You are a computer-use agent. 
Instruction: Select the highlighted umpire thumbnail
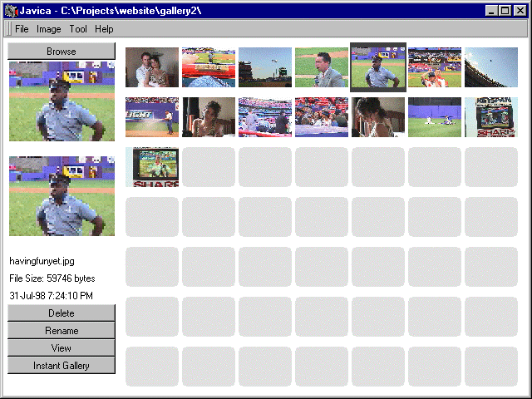(x=378, y=67)
